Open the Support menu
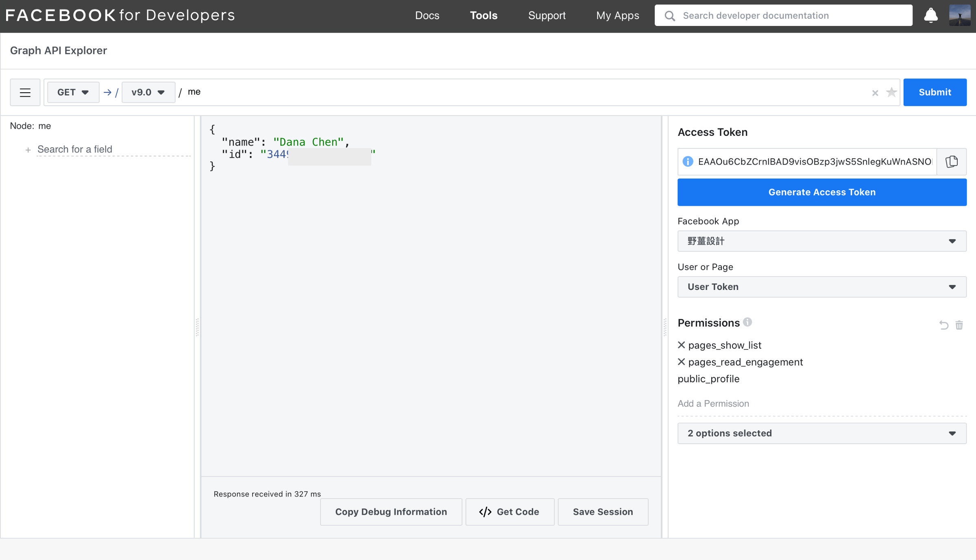976x560 pixels. click(547, 15)
